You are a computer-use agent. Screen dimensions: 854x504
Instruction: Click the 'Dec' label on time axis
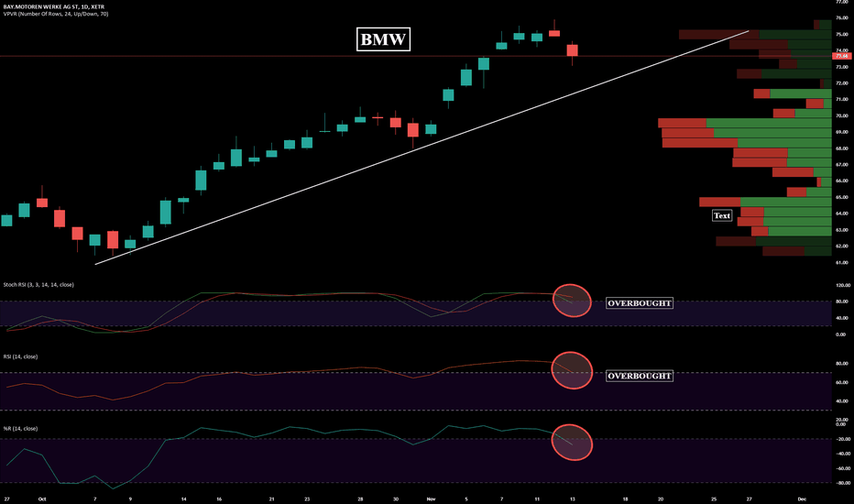[x=802, y=499]
